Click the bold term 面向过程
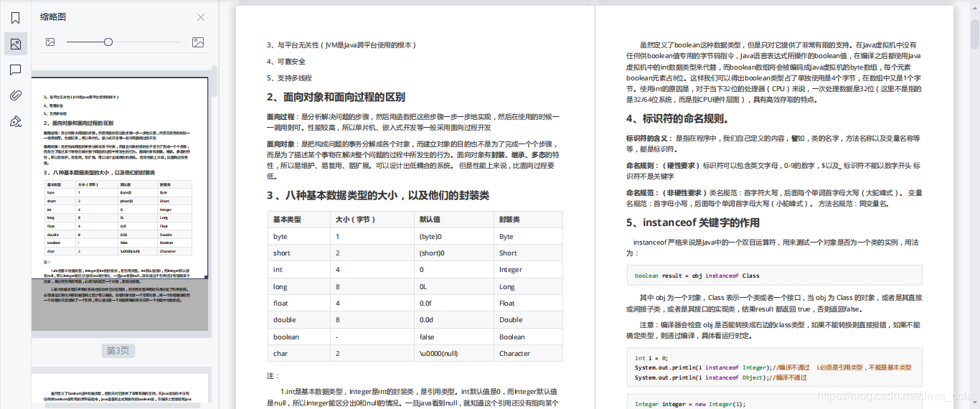The width and height of the screenshot is (980, 409). [x=281, y=116]
